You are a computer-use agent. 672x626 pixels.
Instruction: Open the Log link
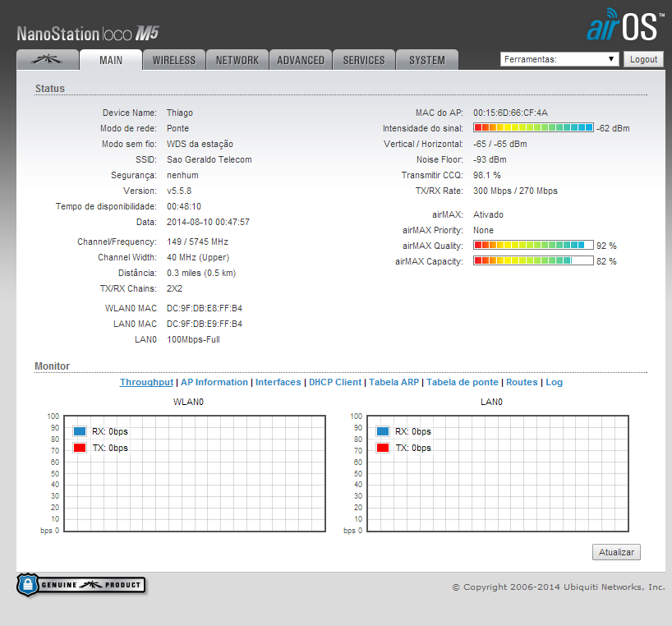click(554, 382)
